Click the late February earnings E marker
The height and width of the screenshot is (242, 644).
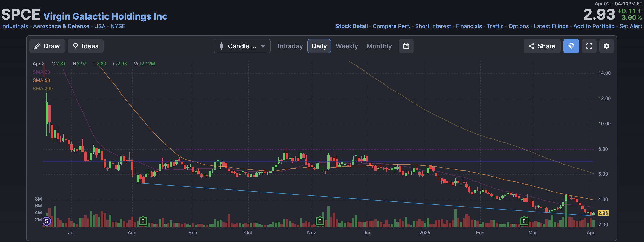[x=524, y=221]
